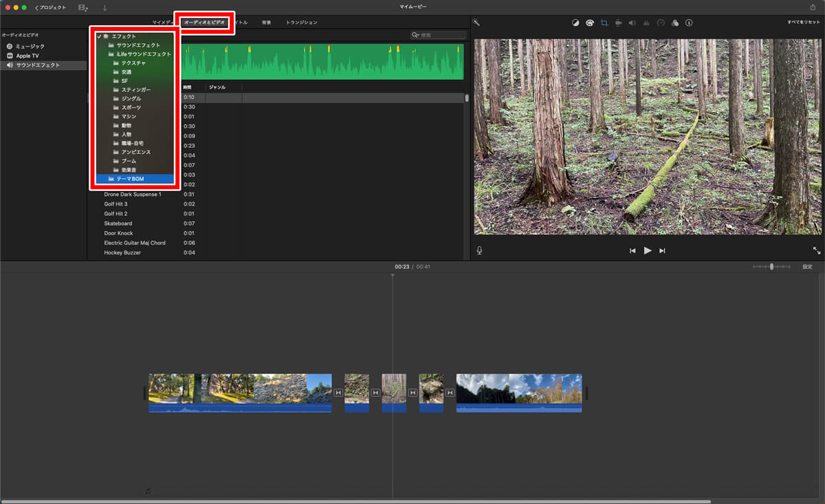Click the share icon in title bar

coord(813,8)
